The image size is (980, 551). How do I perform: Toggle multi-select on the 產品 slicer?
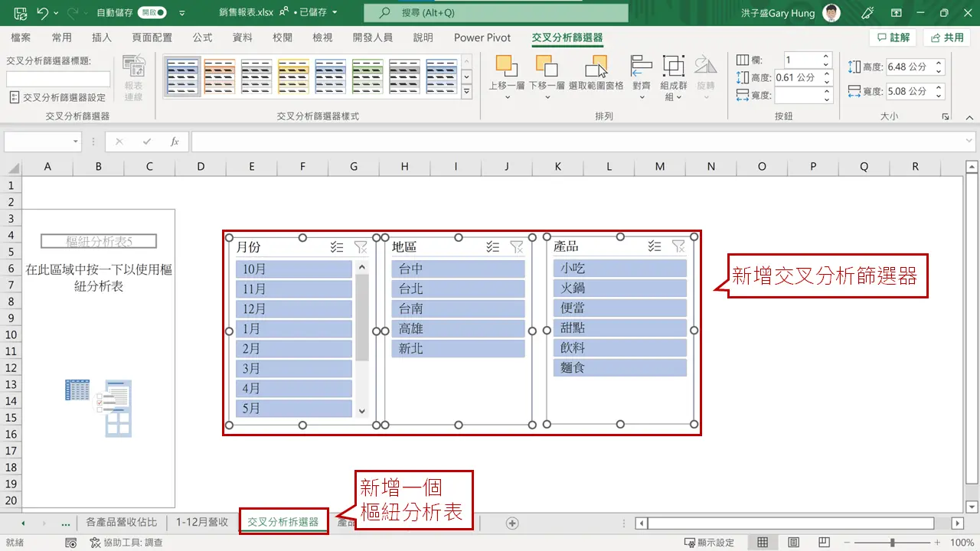655,246
